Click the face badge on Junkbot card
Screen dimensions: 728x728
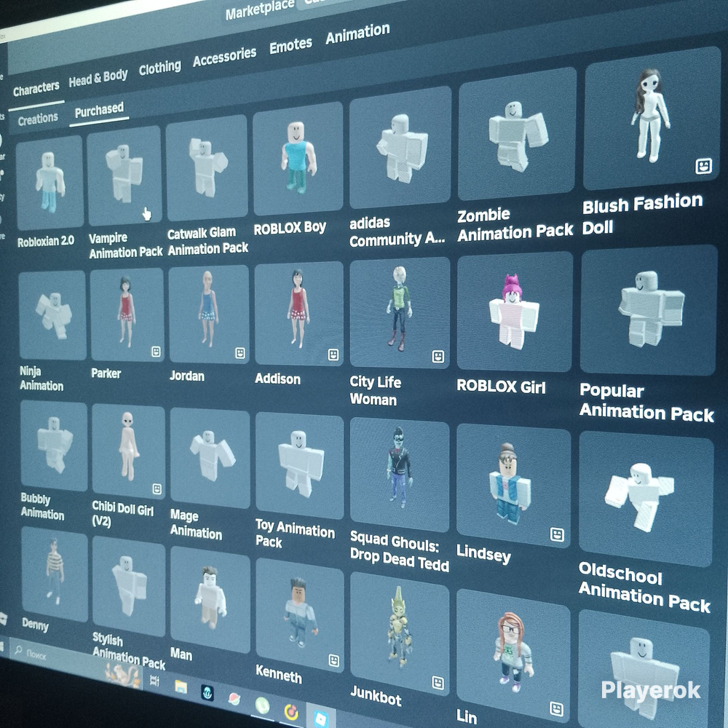pos(438,683)
